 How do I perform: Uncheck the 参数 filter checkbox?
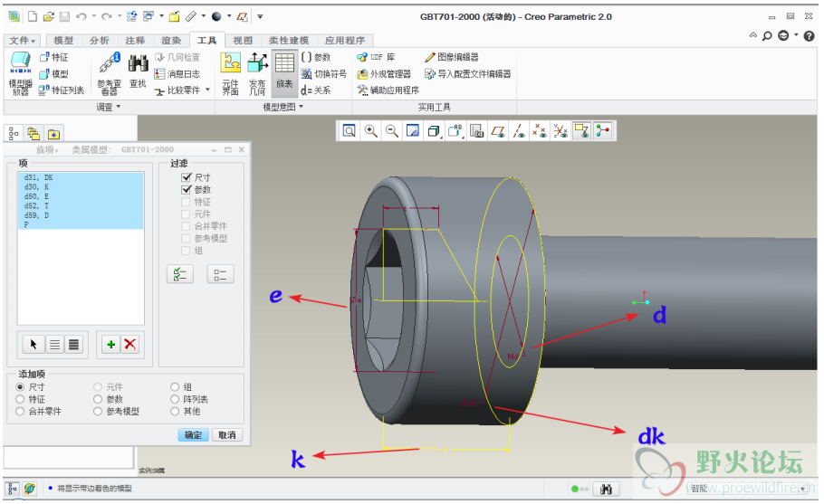pyautogui.click(x=187, y=190)
